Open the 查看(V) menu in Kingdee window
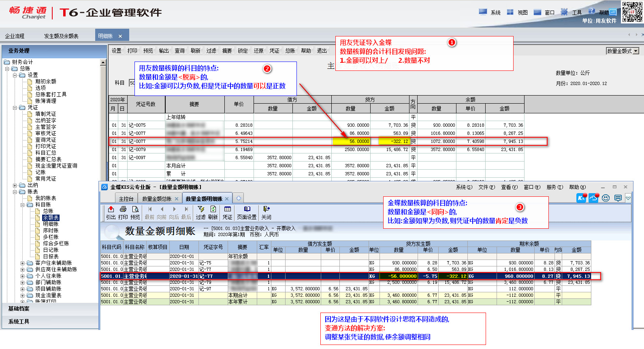The width and height of the screenshot is (644, 349). (x=509, y=187)
